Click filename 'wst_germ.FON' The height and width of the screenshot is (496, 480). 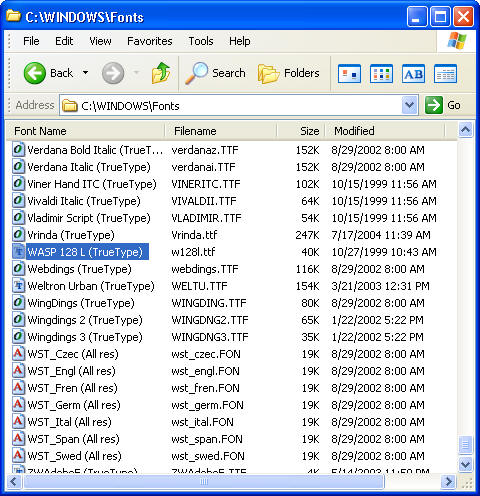(207, 405)
